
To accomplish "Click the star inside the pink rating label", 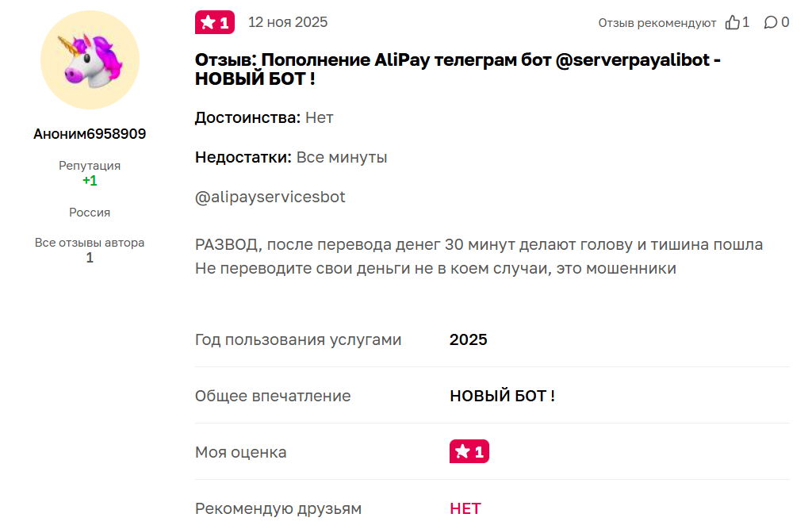I will [209, 22].
